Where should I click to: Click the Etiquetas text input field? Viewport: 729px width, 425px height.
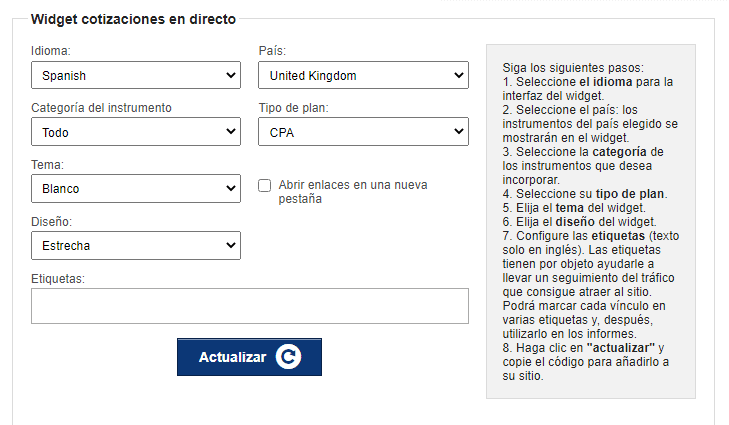coord(250,306)
